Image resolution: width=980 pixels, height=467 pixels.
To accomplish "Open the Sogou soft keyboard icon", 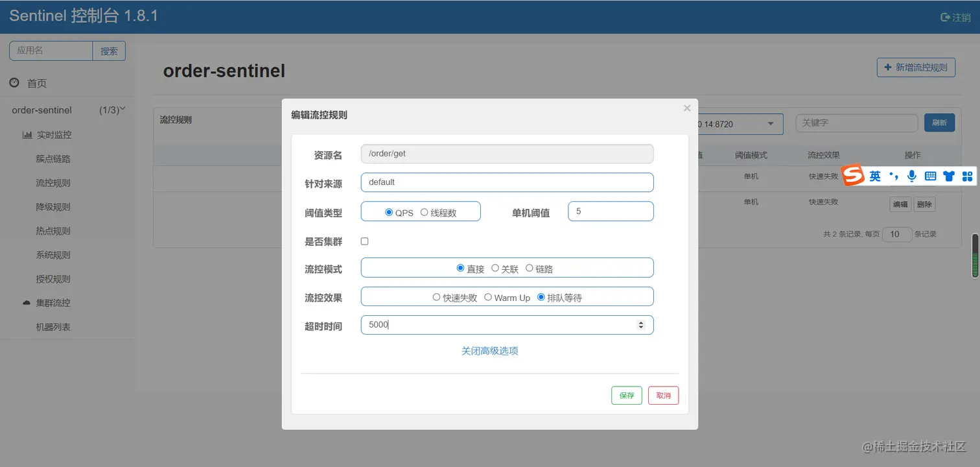I will click(930, 176).
